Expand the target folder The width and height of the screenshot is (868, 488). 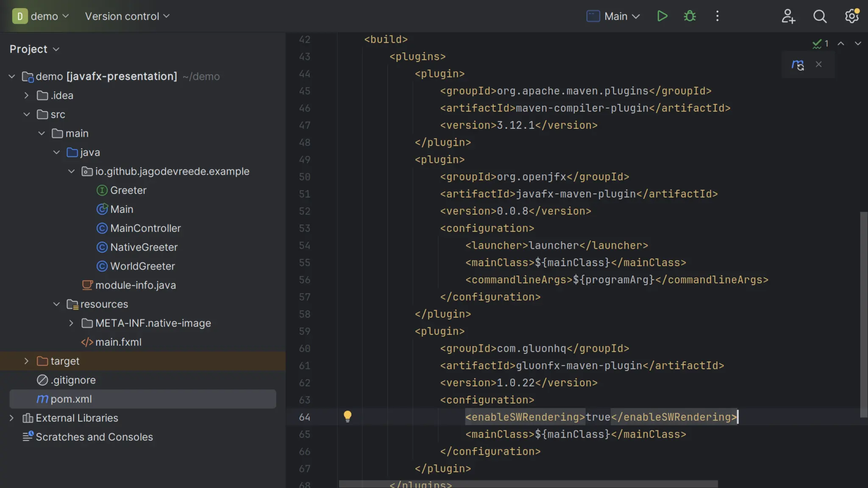point(26,361)
